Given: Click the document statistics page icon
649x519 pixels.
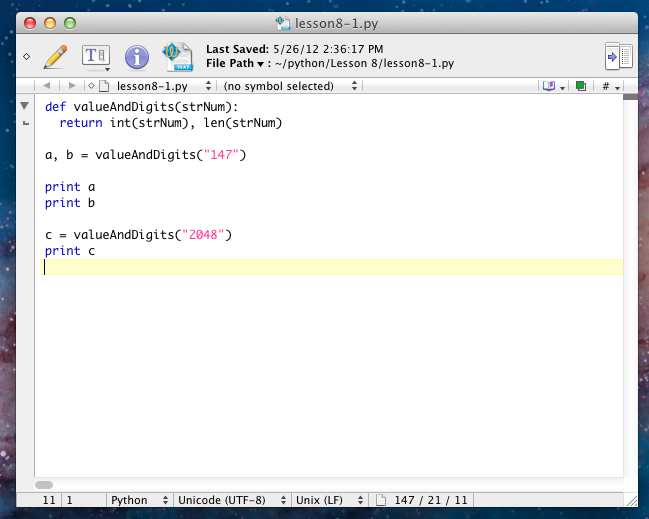Looking at the screenshot, I should pos(381,500).
